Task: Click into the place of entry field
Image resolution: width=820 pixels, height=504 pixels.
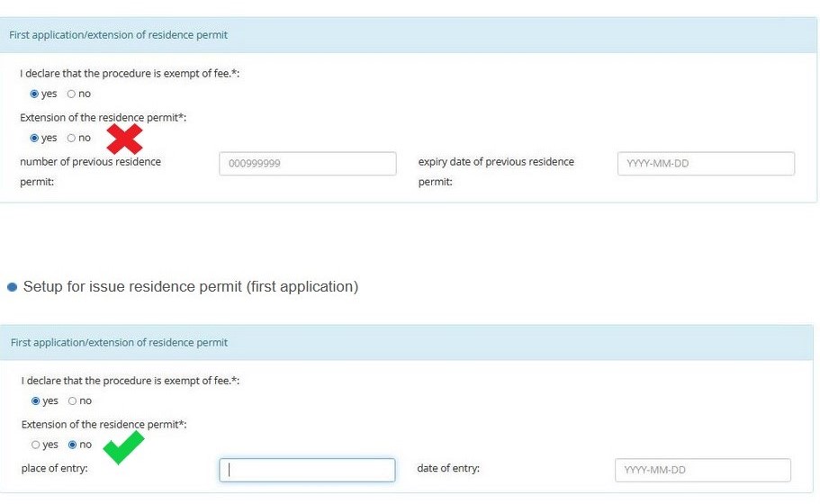Action: point(307,470)
